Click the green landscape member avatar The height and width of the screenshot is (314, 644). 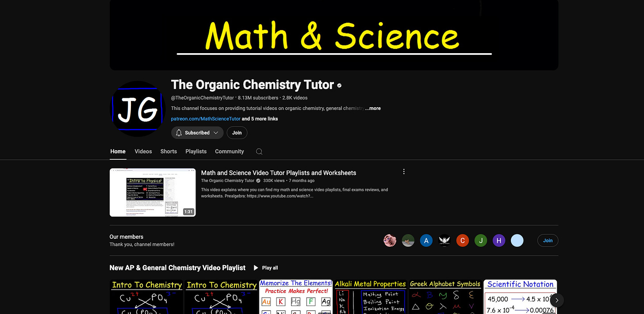click(408, 240)
